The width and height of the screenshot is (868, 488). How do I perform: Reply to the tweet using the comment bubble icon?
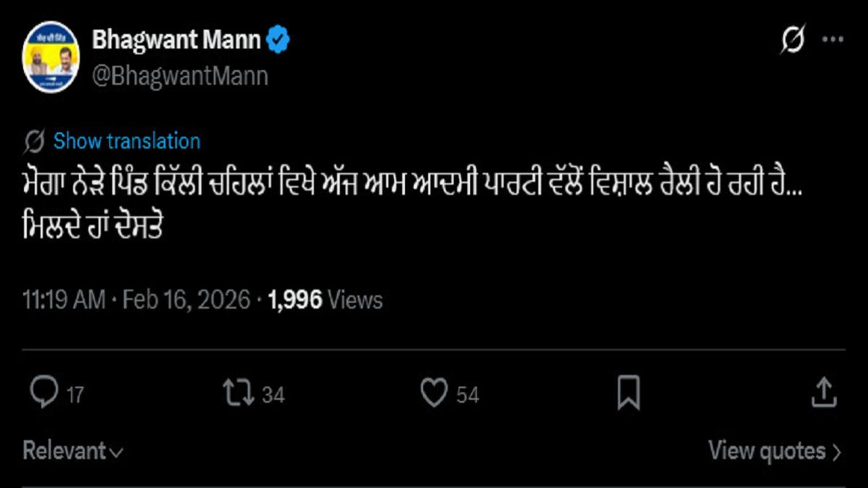46,392
